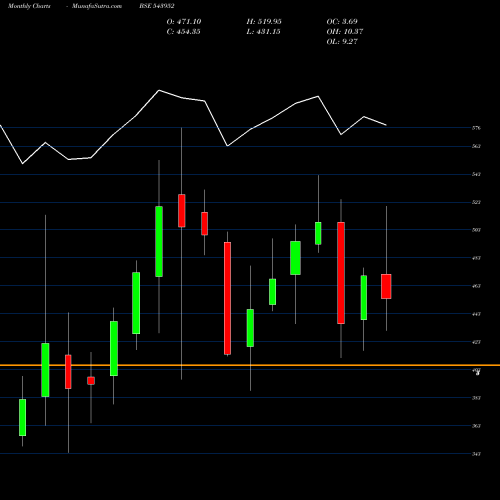The height and width of the screenshot is (500, 500).
Task: Click the "MunafaSutra.com" label
Action: coord(97,6)
